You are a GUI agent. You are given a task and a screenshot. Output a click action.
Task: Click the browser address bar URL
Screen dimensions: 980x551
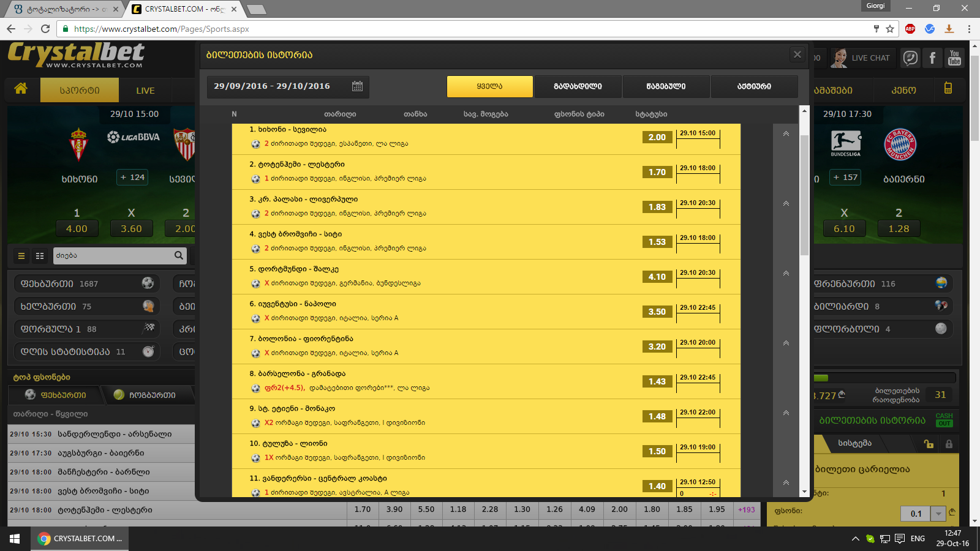coord(162,29)
